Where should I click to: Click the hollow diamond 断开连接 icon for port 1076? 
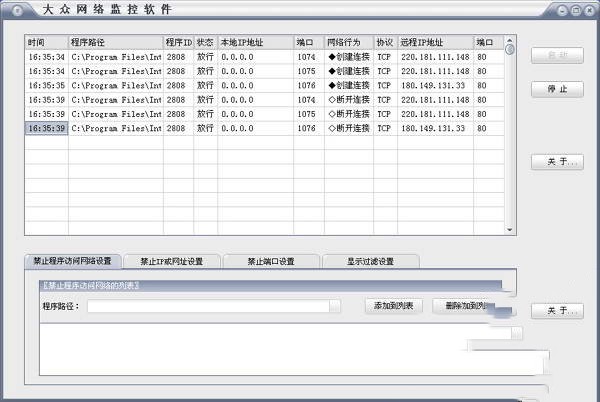coord(332,129)
